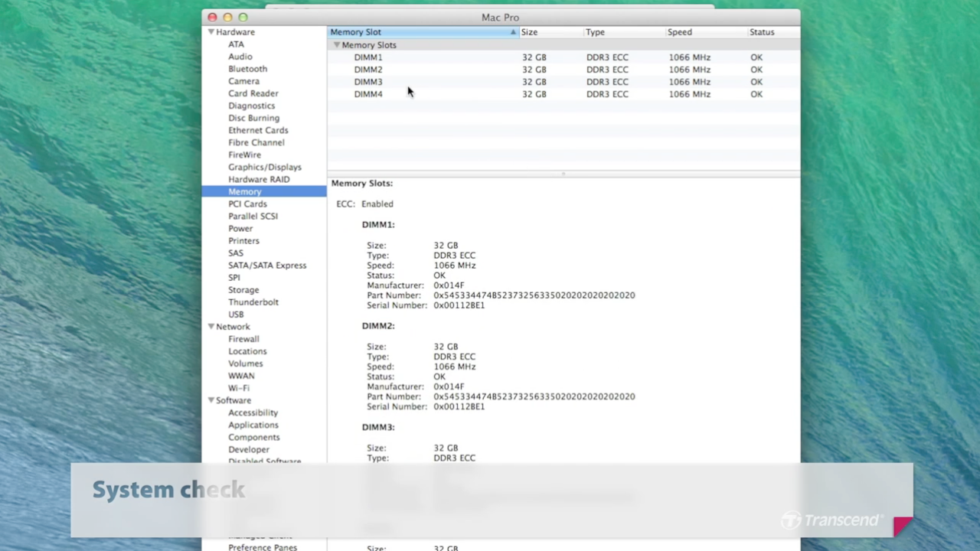980x551 pixels.
Task: Show Developer information
Action: click(248, 449)
